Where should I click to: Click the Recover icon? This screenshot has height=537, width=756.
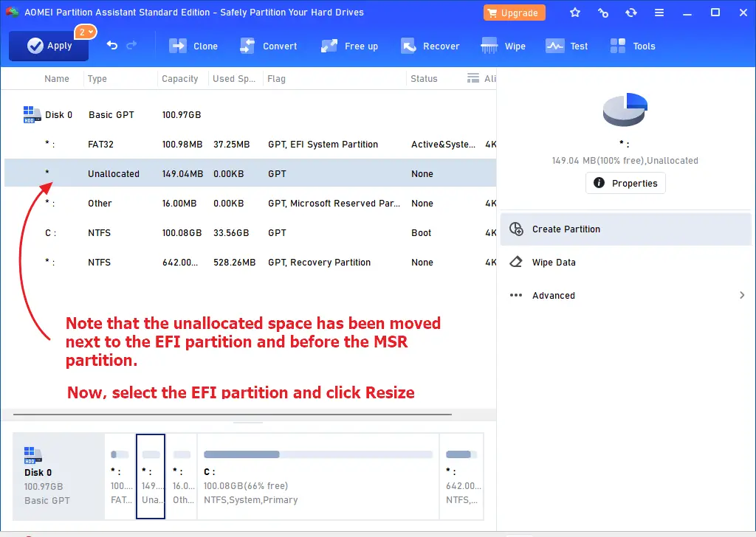pos(408,46)
